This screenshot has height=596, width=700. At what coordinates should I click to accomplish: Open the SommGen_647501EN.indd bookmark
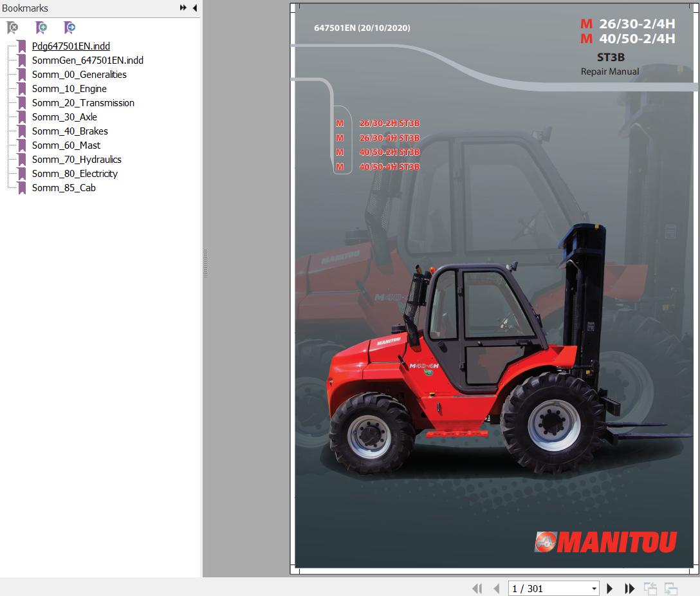coord(87,61)
